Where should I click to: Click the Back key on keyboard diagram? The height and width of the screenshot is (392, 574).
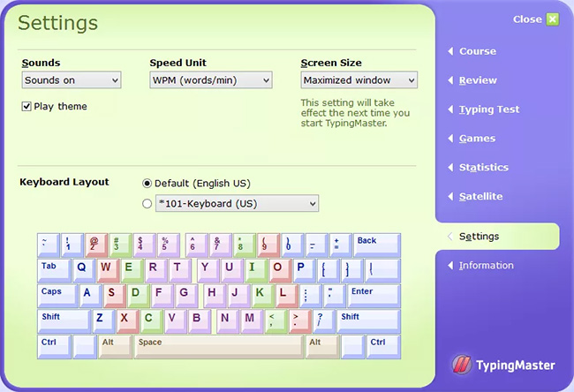tap(377, 245)
